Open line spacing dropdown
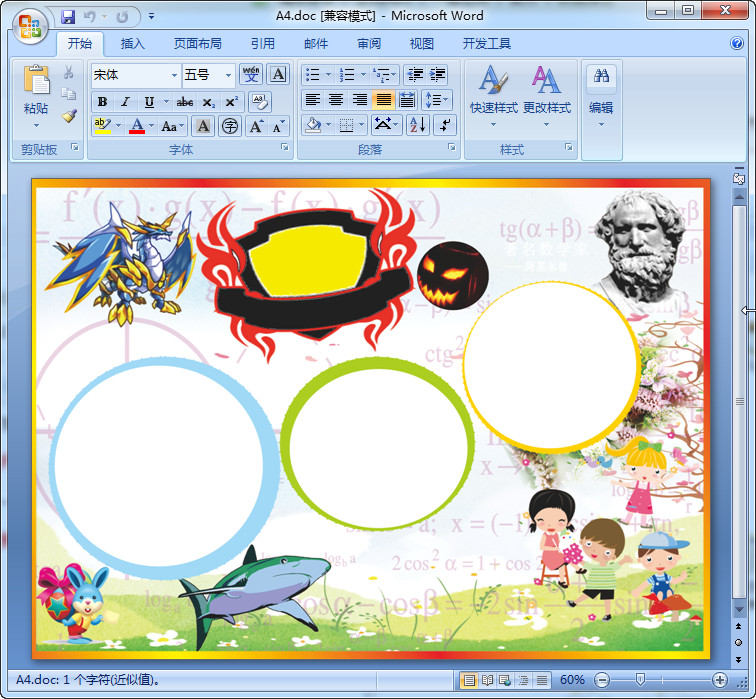The width and height of the screenshot is (756, 699). pos(437,100)
